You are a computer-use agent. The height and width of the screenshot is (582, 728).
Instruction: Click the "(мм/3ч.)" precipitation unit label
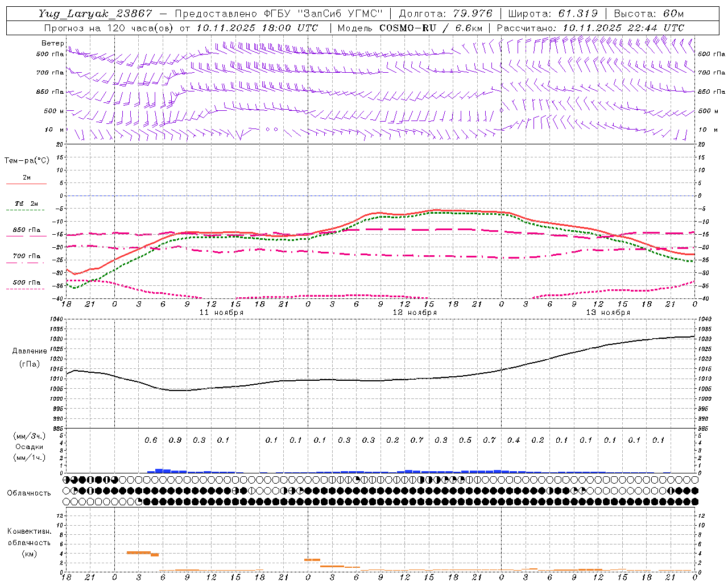click(30, 436)
